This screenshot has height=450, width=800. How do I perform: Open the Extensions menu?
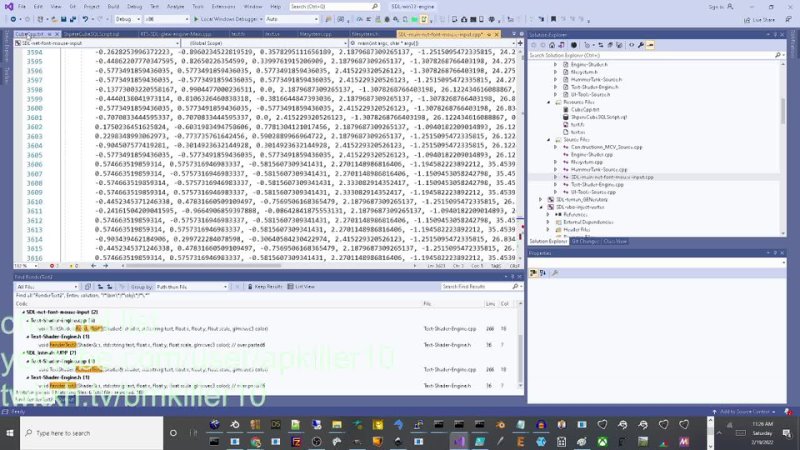pos(223,7)
